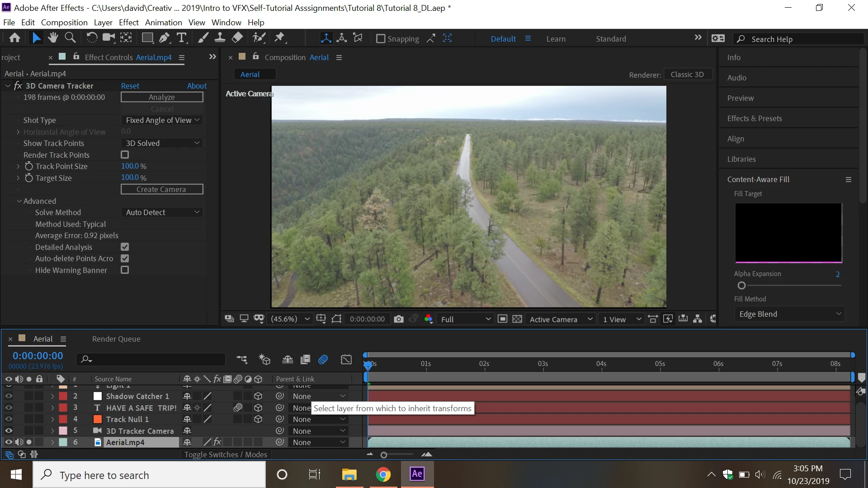Screen dimensions: 868x488
Task: Expand the Track Null 1 layer
Action: tap(52, 419)
